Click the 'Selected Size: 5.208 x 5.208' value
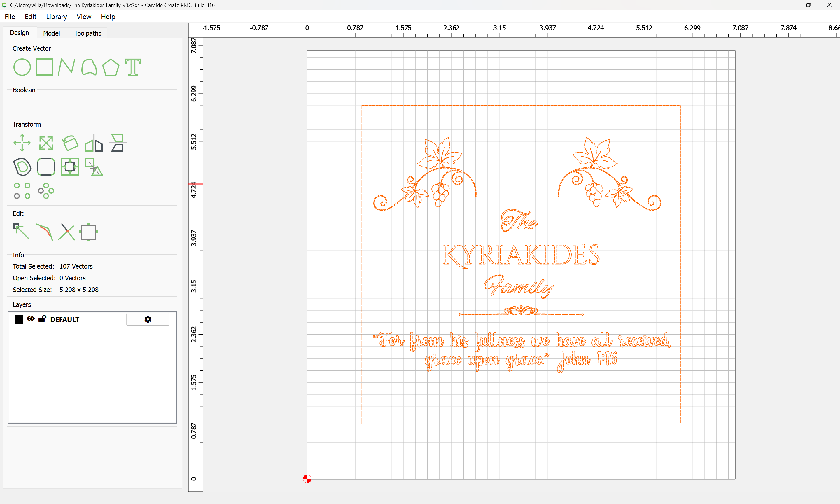840x504 pixels. coord(79,290)
